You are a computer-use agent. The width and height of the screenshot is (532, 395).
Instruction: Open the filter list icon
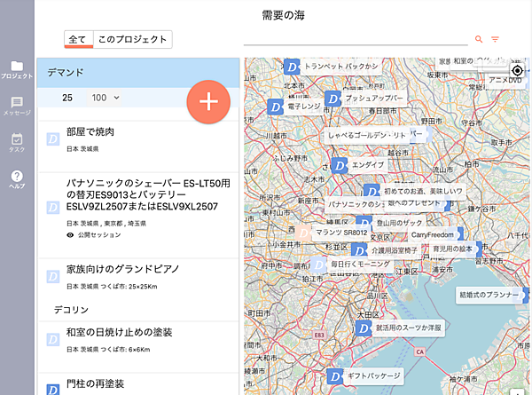point(496,39)
